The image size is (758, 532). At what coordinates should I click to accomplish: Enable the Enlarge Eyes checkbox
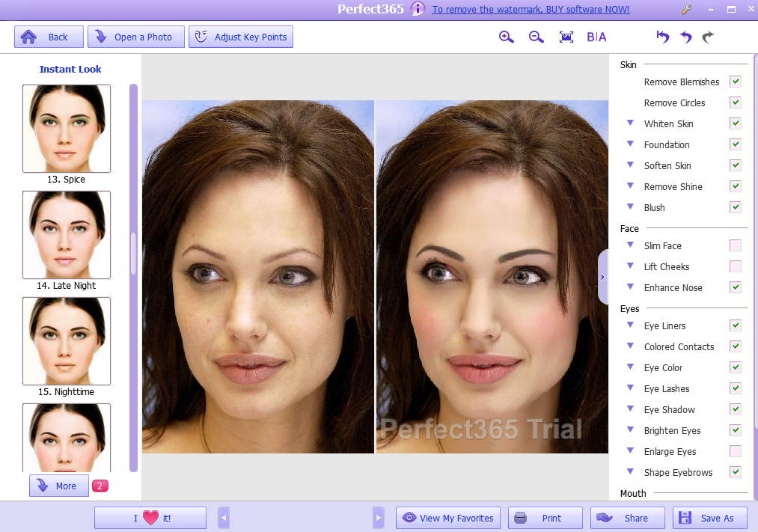tap(736, 451)
